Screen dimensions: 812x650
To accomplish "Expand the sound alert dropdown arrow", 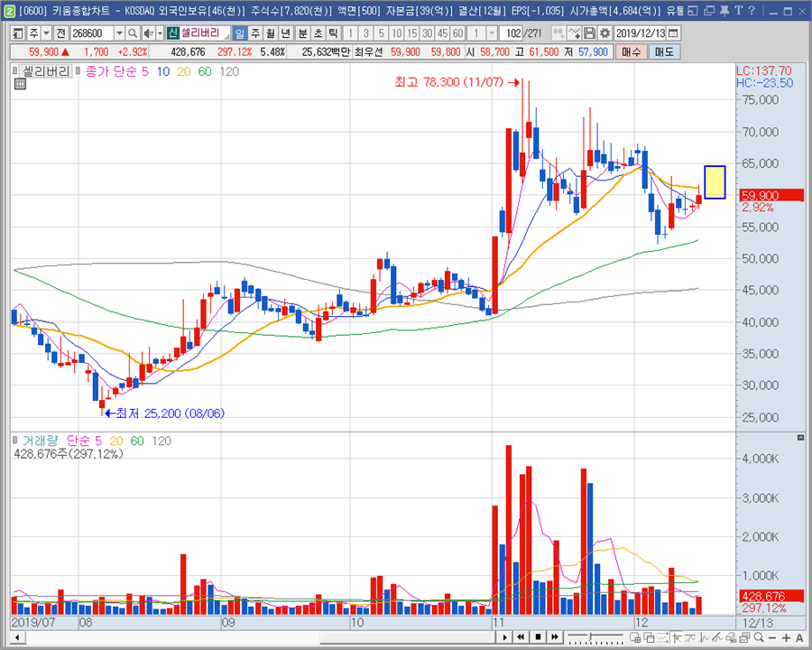I will click(160, 33).
